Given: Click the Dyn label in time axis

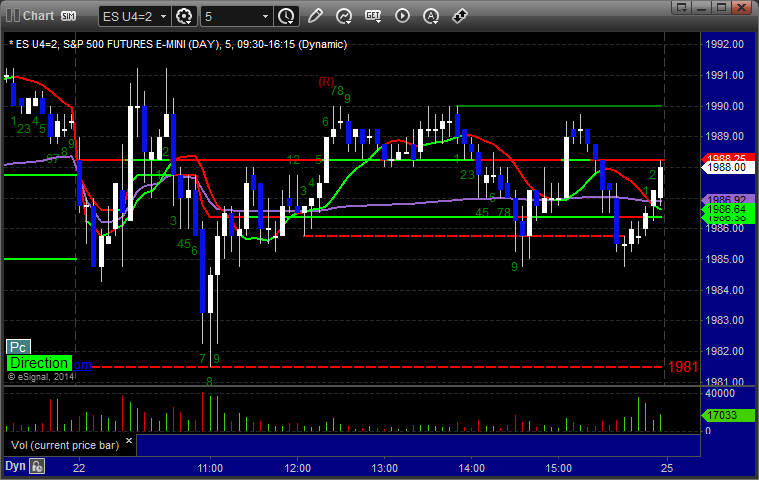Looking at the screenshot, I should pyautogui.click(x=15, y=466).
